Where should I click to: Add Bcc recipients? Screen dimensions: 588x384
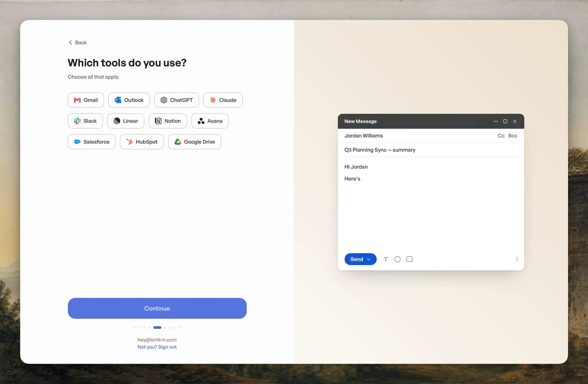click(513, 136)
